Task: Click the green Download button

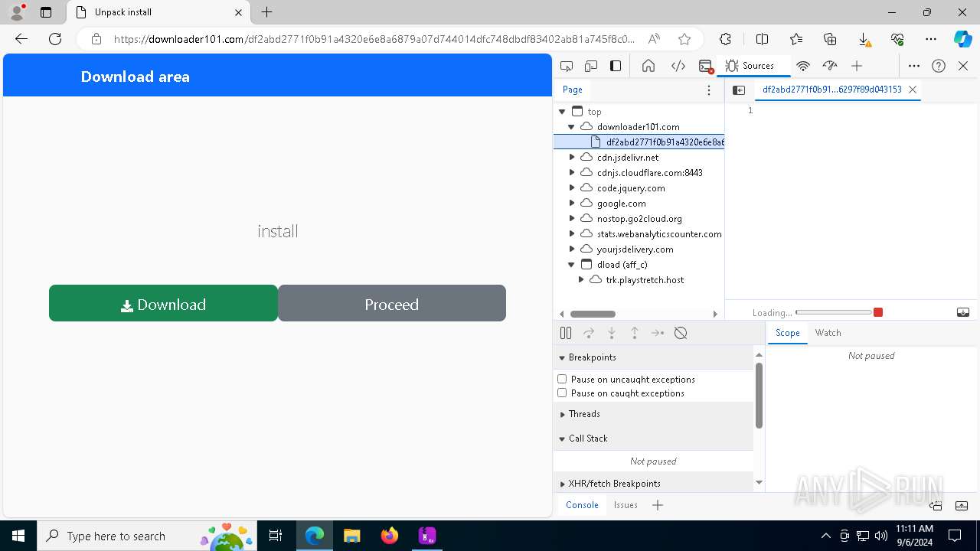Action: tap(163, 304)
